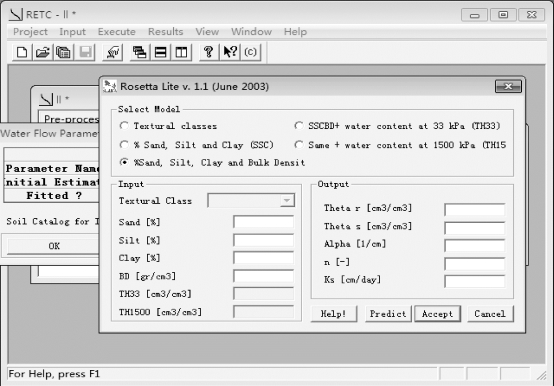Open the Help menu

click(x=295, y=32)
